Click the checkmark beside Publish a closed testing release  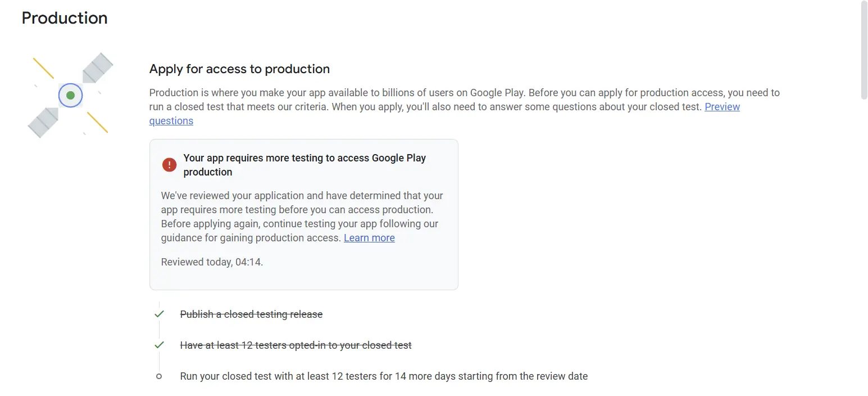(x=160, y=314)
